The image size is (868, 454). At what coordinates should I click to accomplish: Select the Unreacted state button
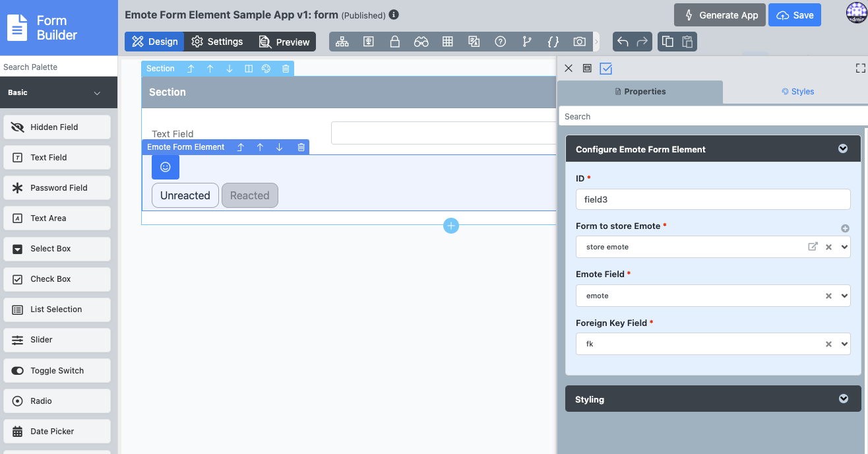(185, 195)
